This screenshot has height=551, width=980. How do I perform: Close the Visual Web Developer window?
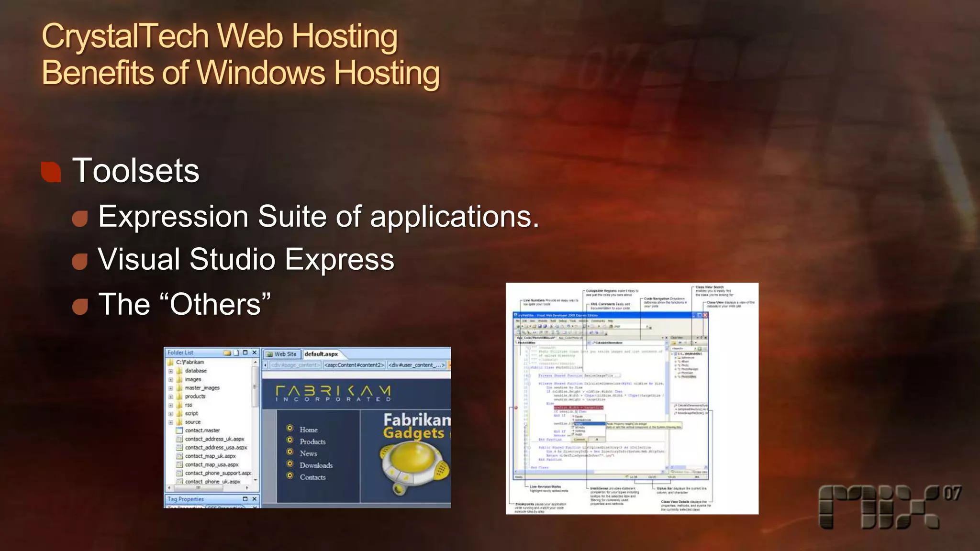(705, 315)
